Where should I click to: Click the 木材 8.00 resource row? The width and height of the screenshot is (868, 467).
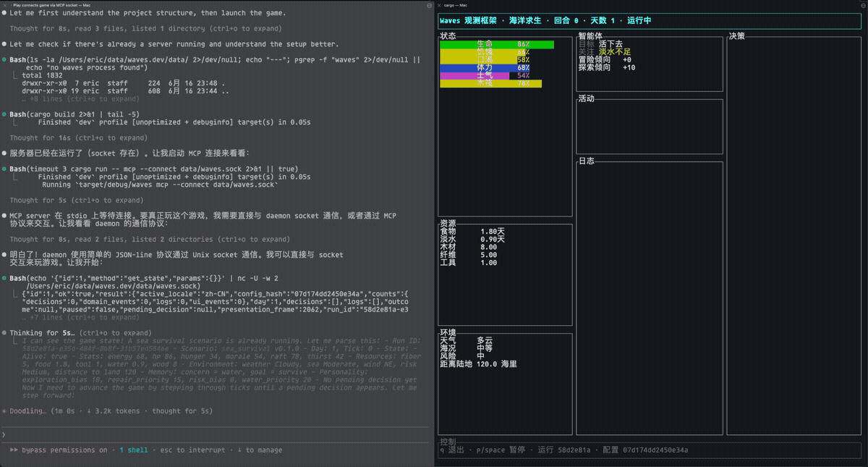[x=469, y=247]
